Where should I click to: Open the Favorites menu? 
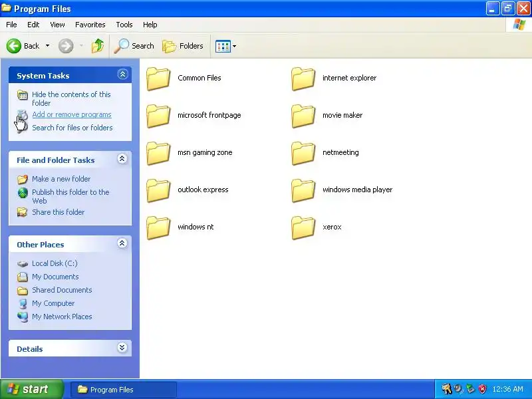click(x=90, y=25)
